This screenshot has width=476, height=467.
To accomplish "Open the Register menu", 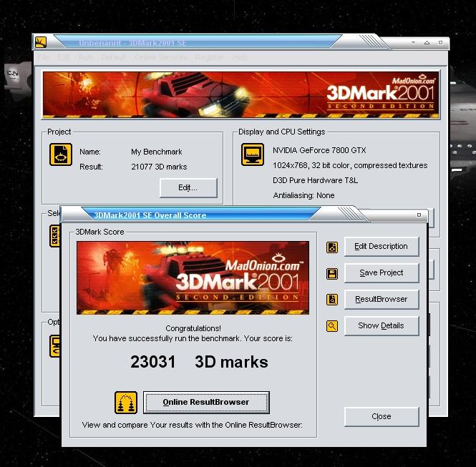I will coord(210,57).
